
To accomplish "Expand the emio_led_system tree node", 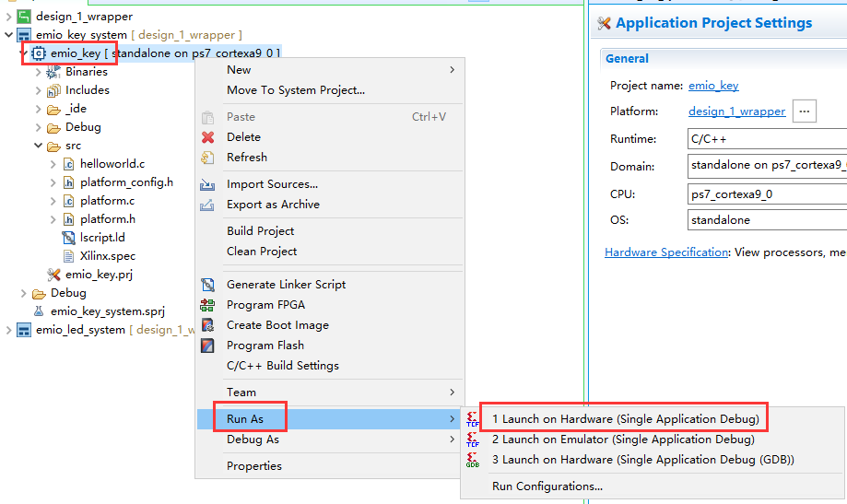I will 8,330.
